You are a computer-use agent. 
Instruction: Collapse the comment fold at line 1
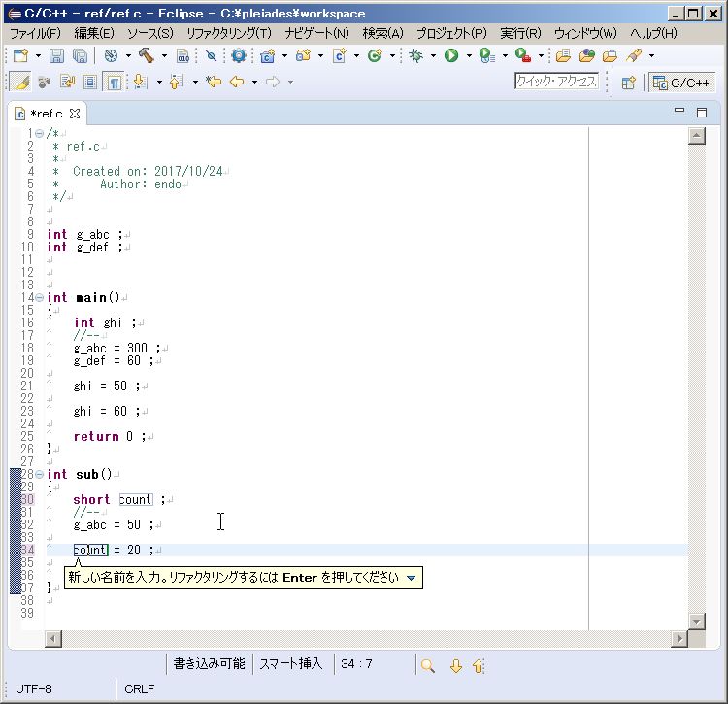coord(40,134)
